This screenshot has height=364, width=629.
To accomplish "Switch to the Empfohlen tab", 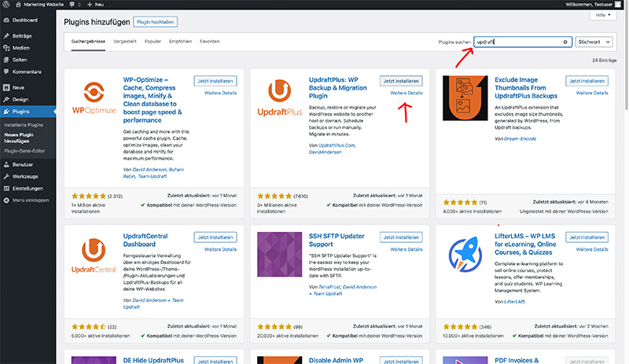I will (180, 42).
